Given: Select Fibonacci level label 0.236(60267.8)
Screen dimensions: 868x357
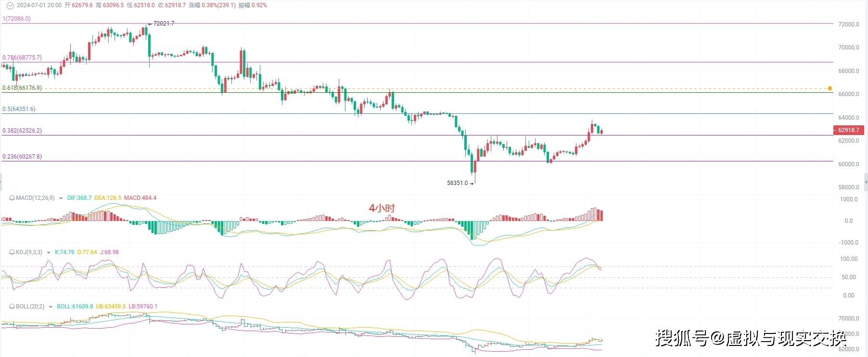Looking at the screenshot, I should (x=22, y=157).
